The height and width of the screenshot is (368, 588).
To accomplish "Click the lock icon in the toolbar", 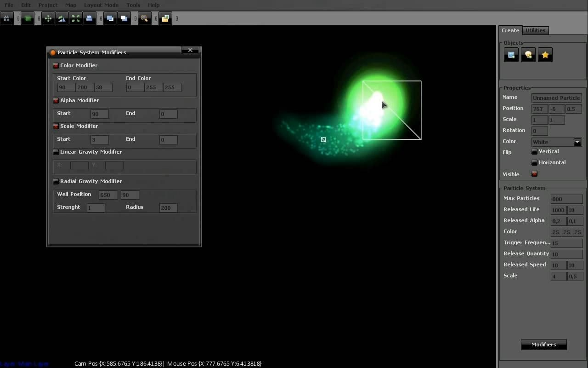I will pyautogui.click(x=7, y=18).
